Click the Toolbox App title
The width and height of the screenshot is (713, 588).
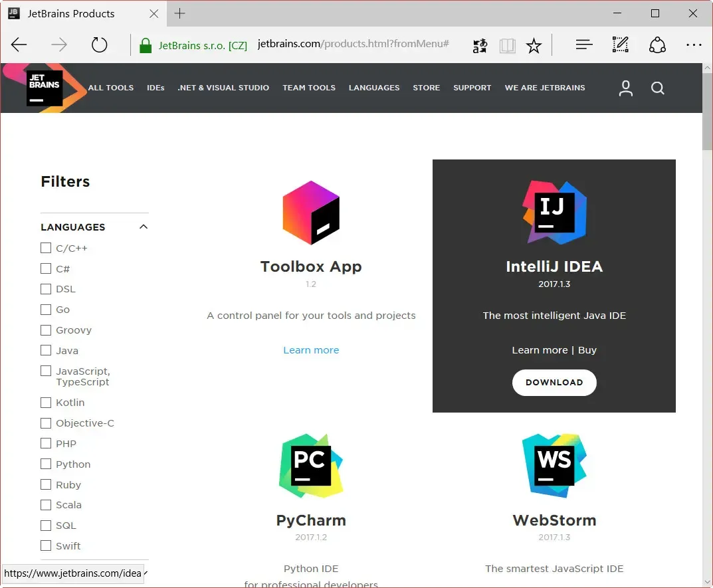[x=311, y=266]
